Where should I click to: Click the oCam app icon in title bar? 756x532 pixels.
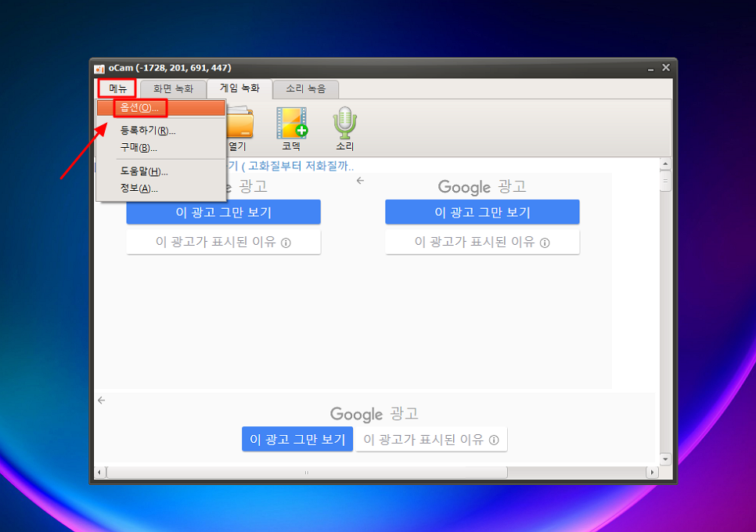click(99, 68)
